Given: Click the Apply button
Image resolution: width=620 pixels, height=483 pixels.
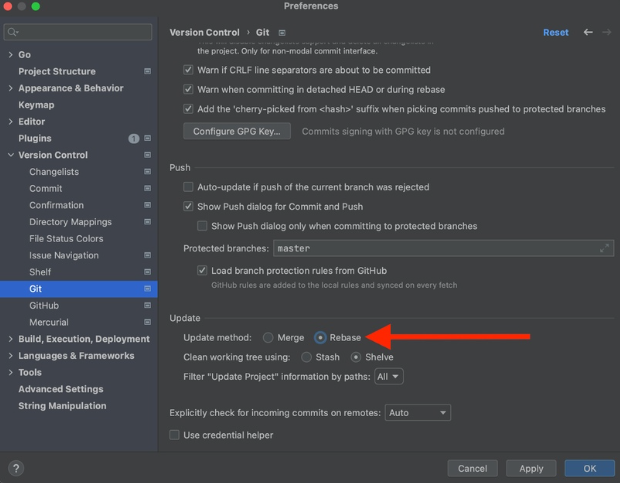Looking at the screenshot, I should pyautogui.click(x=531, y=468).
